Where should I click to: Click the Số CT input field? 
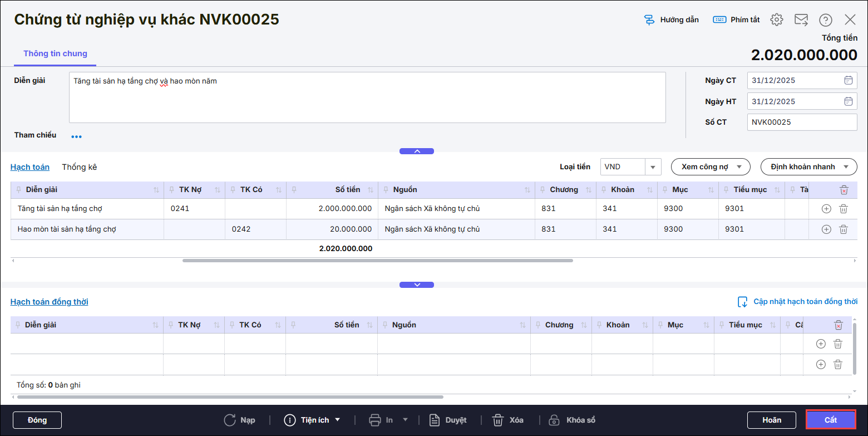click(x=801, y=122)
